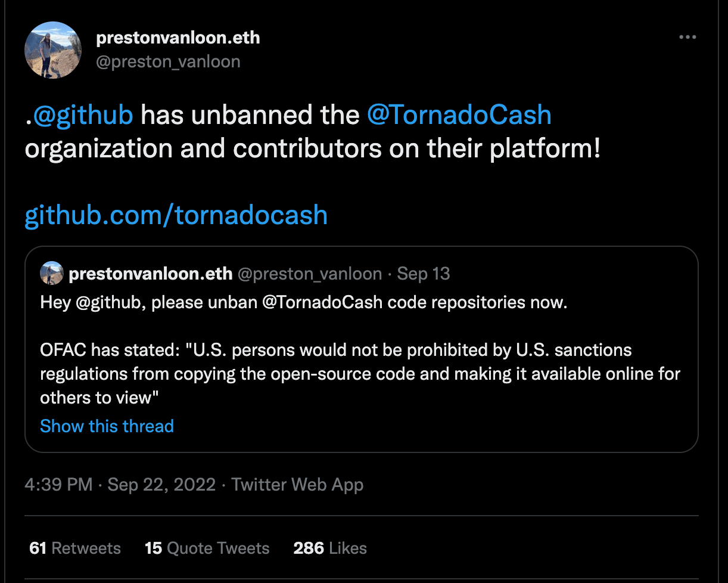Select the quoted tweet author's name

click(151, 273)
